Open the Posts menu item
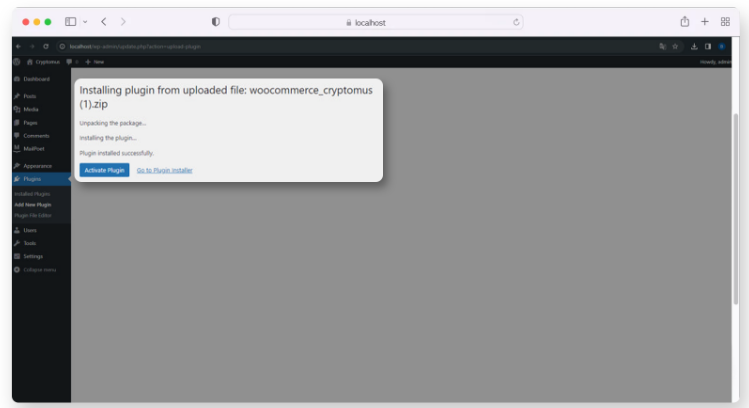 click(x=29, y=96)
